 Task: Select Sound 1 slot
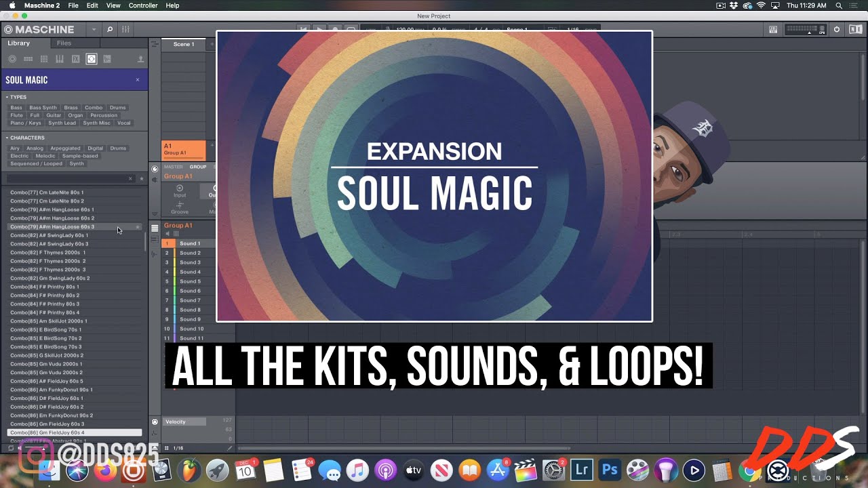[x=189, y=243]
